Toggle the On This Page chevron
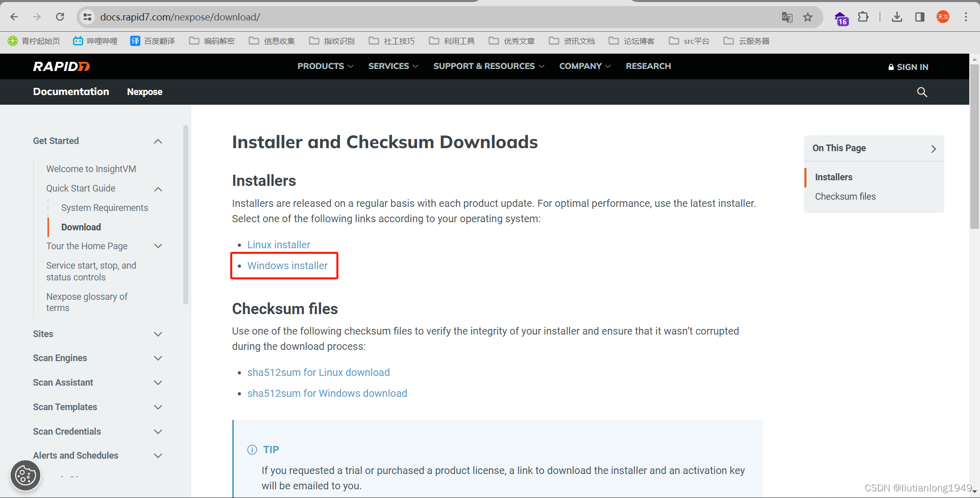 click(934, 149)
